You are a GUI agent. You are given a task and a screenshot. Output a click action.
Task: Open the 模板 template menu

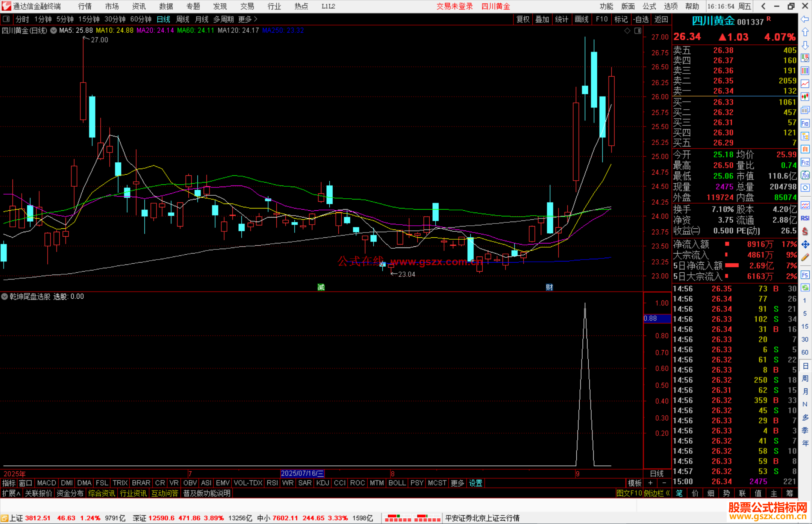635,483
